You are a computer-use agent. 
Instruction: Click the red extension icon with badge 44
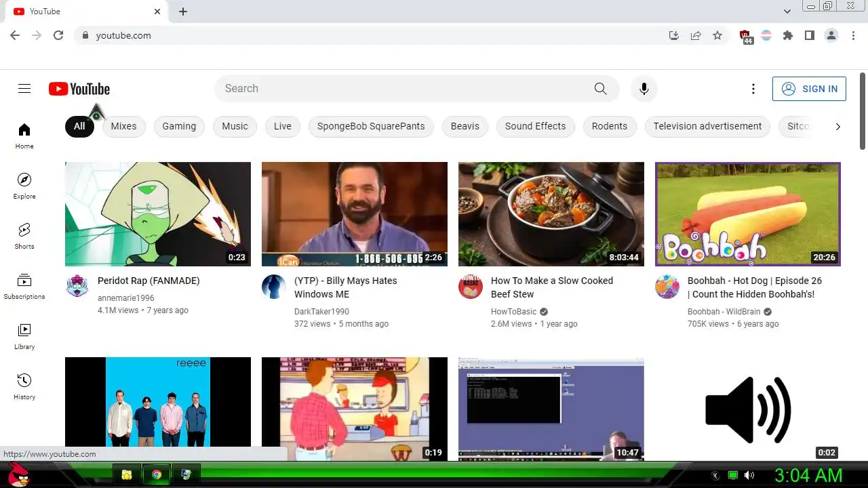[x=745, y=37]
